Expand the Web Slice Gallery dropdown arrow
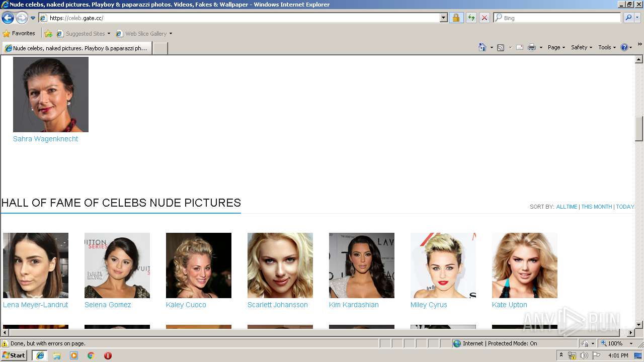This screenshot has height=362, width=644. pyautogui.click(x=171, y=34)
